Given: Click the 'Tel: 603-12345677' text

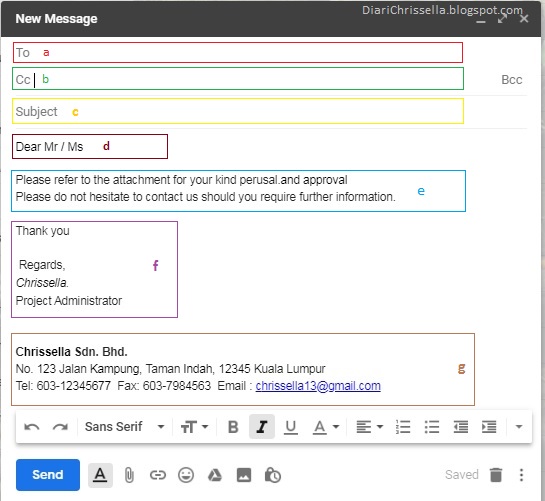Looking at the screenshot, I should (63, 386).
